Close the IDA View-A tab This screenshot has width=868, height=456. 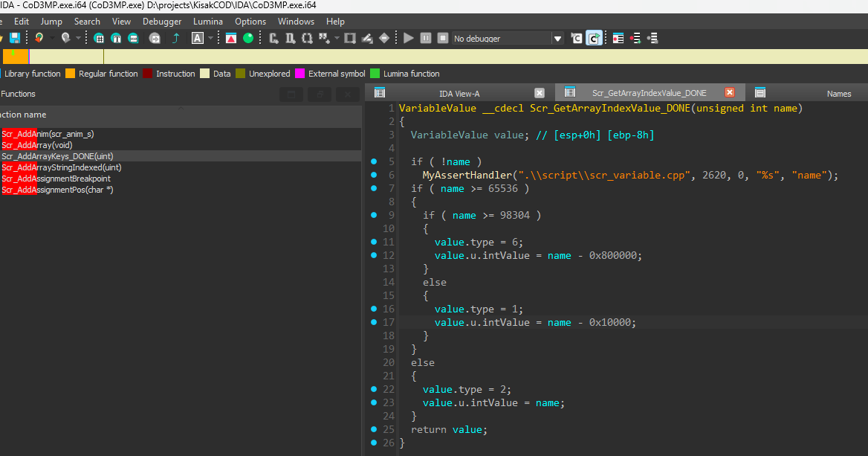pos(540,92)
